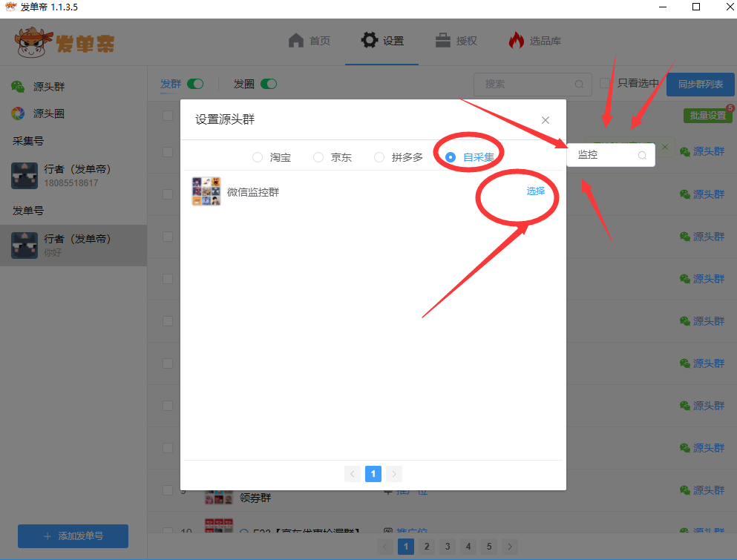
Task: Click 源头群 link in third row
Action: [x=709, y=237]
